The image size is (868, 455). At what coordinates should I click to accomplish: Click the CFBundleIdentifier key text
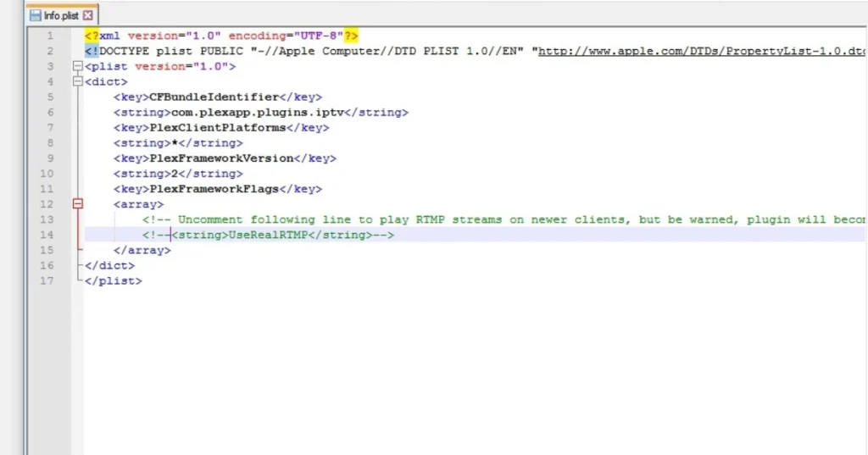coord(214,97)
